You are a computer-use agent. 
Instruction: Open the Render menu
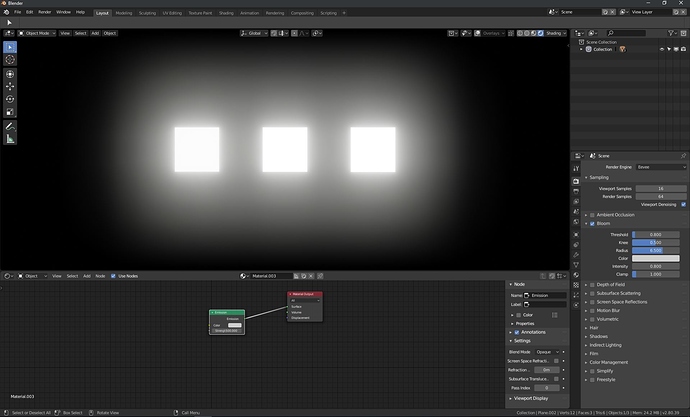pyautogui.click(x=44, y=12)
